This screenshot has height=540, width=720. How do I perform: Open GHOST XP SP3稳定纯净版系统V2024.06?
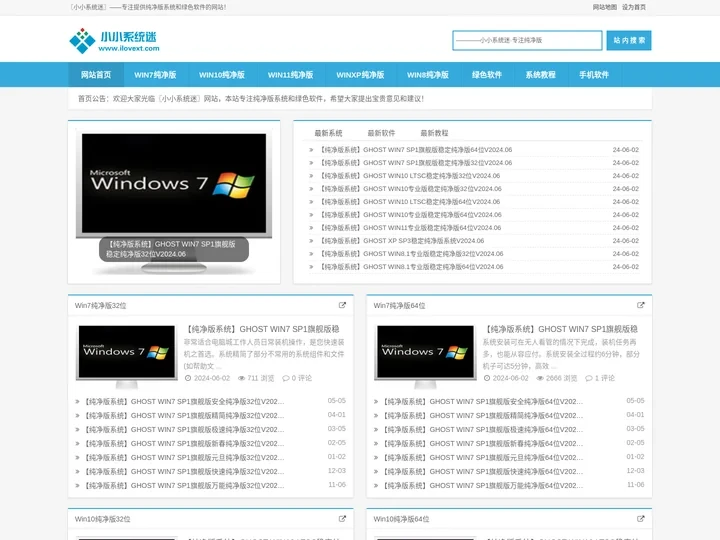click(402, 241)
